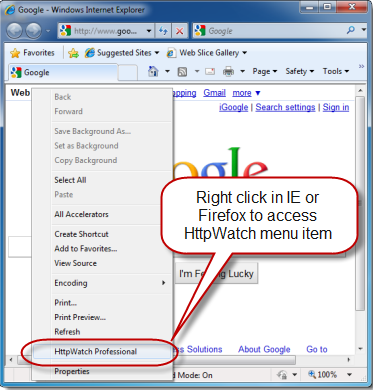Viewport: 373px width, 390px height.
Task: Open the Encoding submenu in context menu
Action: [x=102, y=283]
